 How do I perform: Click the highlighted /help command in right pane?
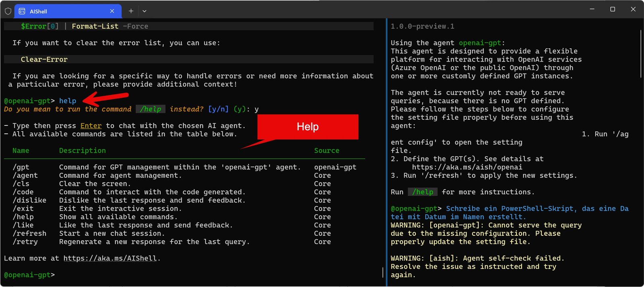click(x=422, y=192)
